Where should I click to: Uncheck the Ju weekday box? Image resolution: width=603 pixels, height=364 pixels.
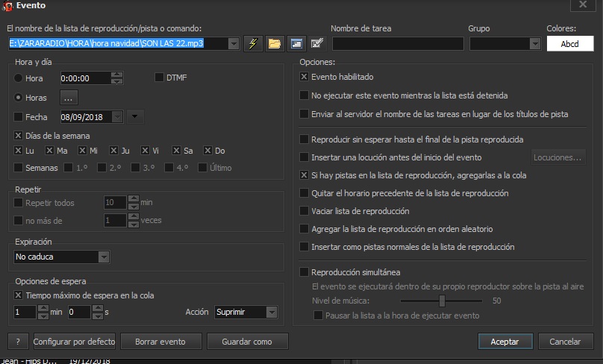point(113,150)
